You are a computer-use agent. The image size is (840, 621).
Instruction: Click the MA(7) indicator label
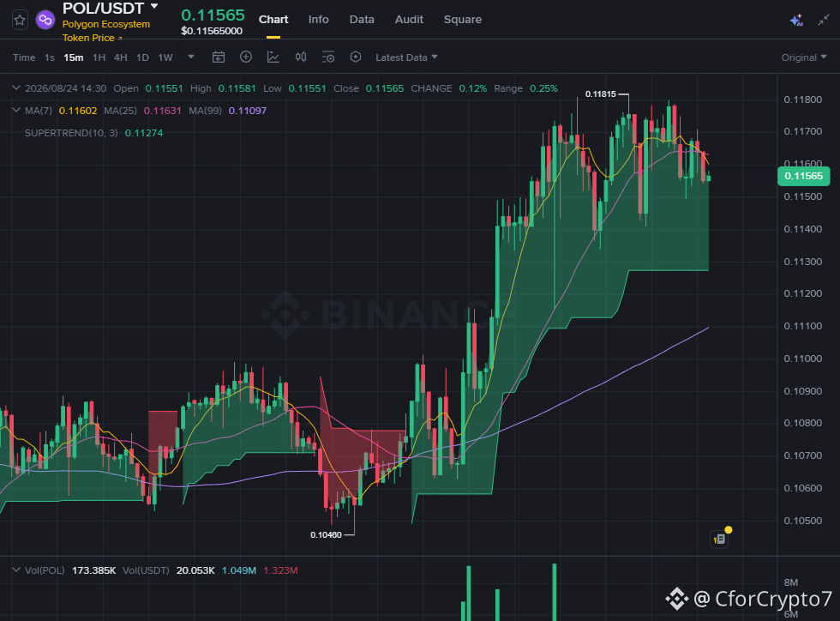click(39, 111)
